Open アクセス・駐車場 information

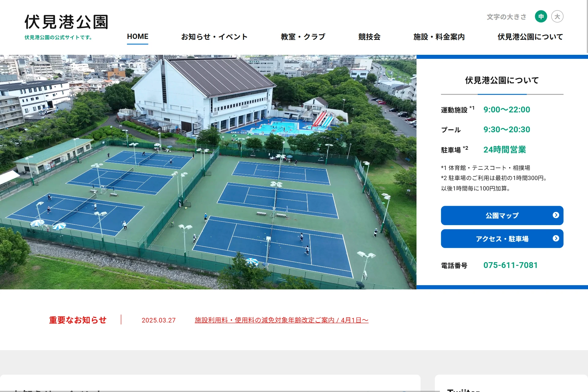point(502,239)
